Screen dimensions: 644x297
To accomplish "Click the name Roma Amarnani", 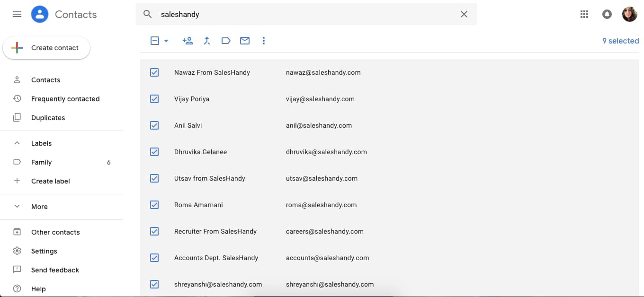I will coord(198,205).
